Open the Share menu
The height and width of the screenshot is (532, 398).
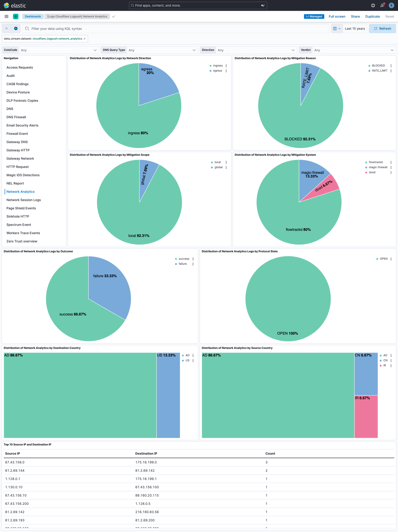pyautogui.click(x=355, y=16)
